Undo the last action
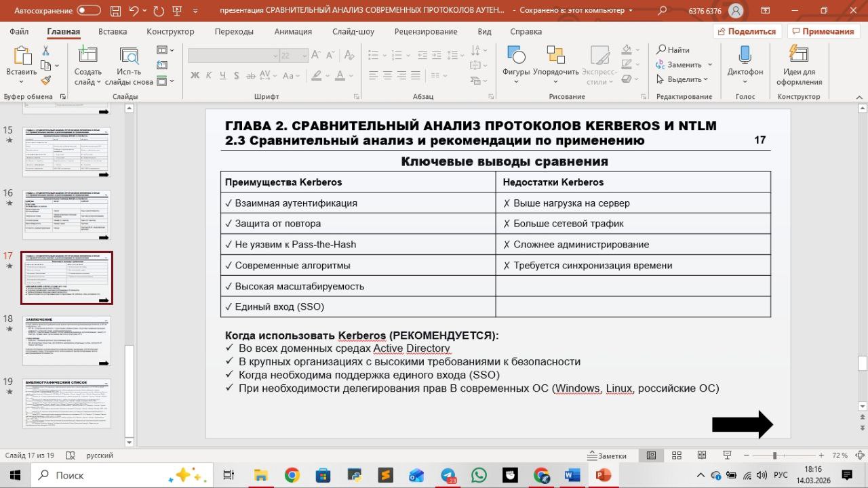Viewport: 868px width, 488px height. (134, 10)
